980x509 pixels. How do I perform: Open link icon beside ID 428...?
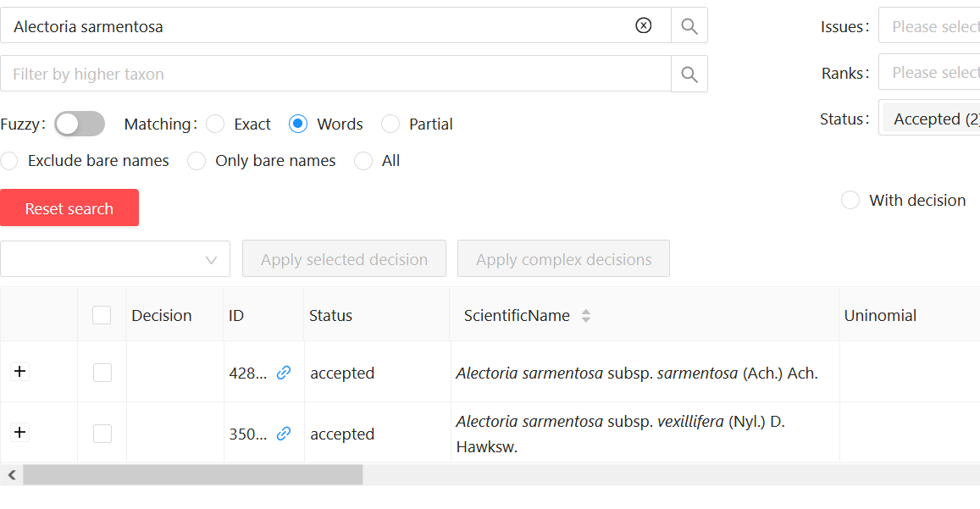pos(283,372)
